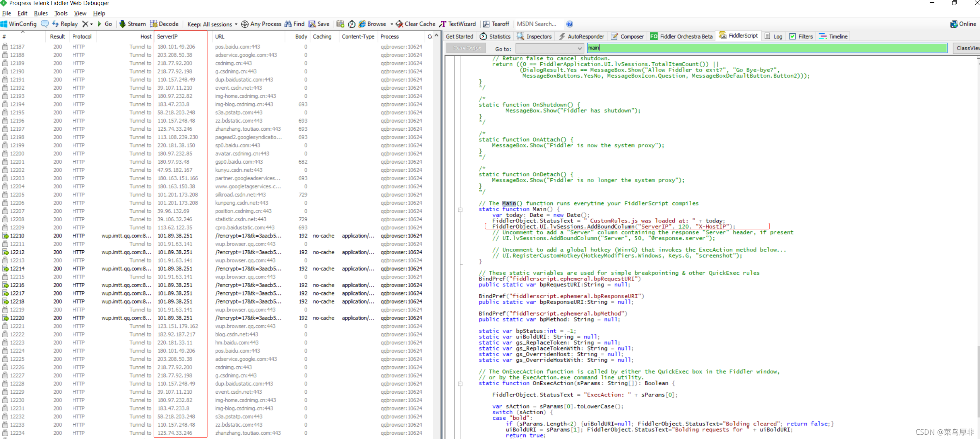
Task: Toggle the Decode option
Action: (164, 24)
